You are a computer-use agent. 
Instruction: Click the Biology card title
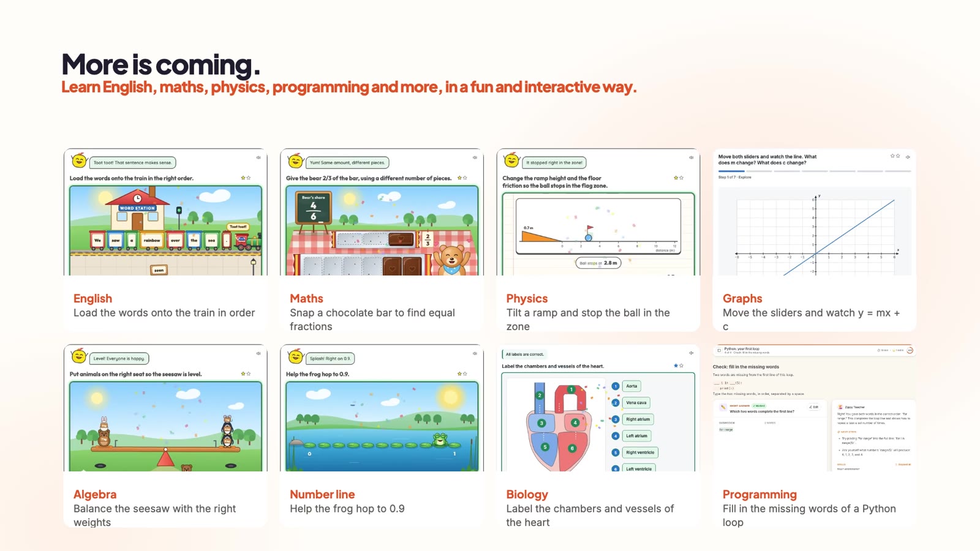point(527,495)
